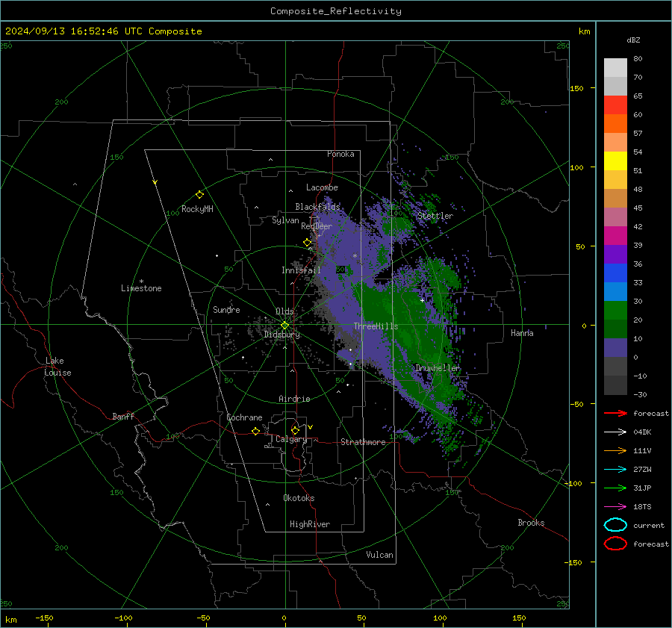Click the Lacombe city label
The image size is (672, 628).
[322, 187]
